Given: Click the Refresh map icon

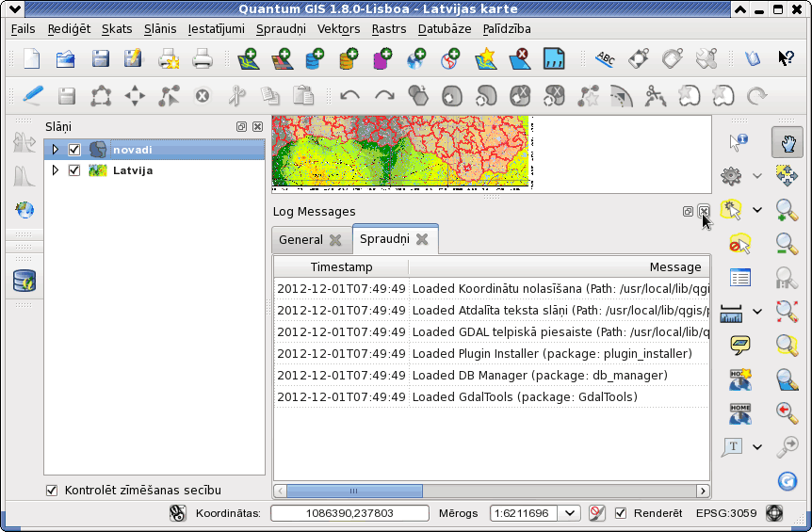Looking at the screenshot, I should [788, 481].
